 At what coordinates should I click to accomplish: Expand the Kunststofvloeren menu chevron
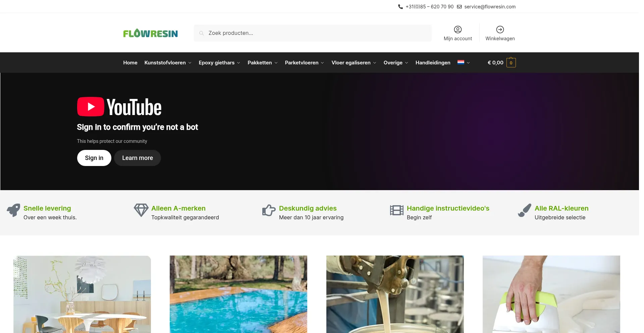point(190,63)
